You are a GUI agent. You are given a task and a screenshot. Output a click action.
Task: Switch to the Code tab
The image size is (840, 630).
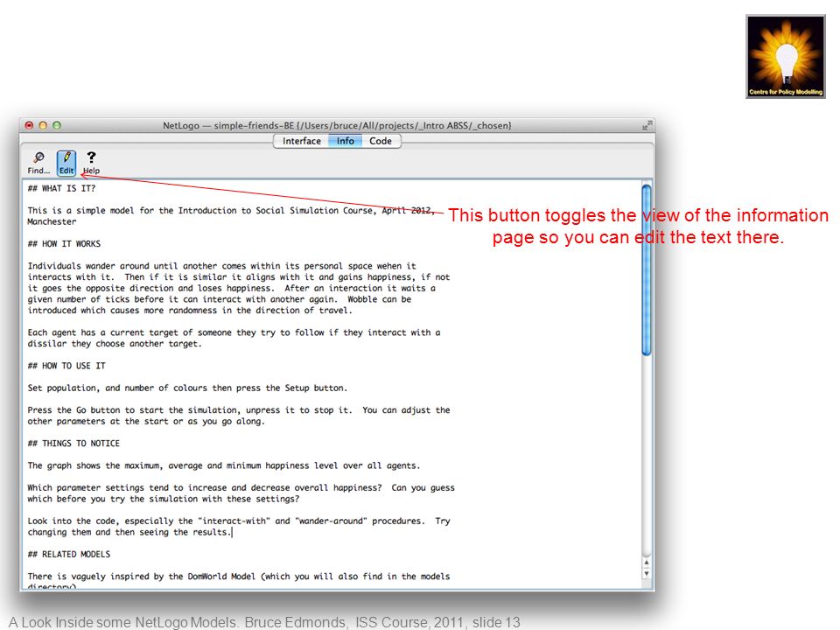(381, 141)
